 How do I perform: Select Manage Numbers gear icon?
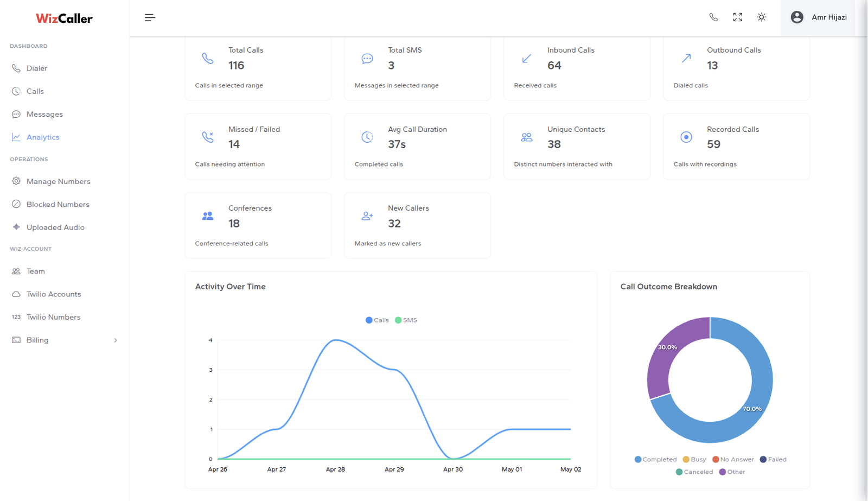pos(16,181)
